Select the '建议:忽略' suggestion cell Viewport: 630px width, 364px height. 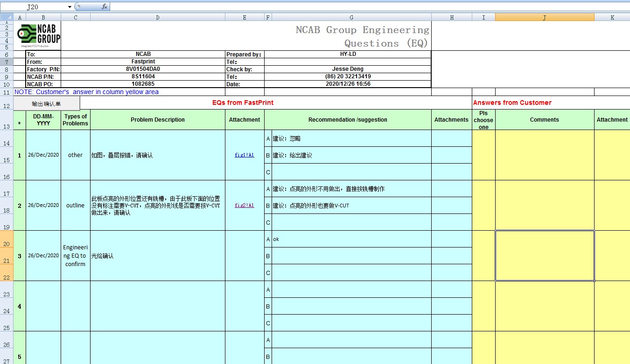pyautogui.click(x=351, y=138)
